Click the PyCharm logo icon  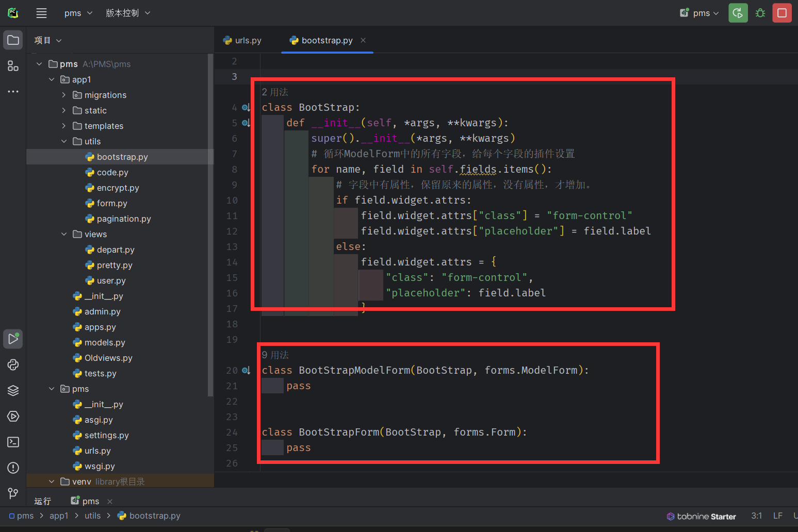pyautogui.click(x=13, y=13)
